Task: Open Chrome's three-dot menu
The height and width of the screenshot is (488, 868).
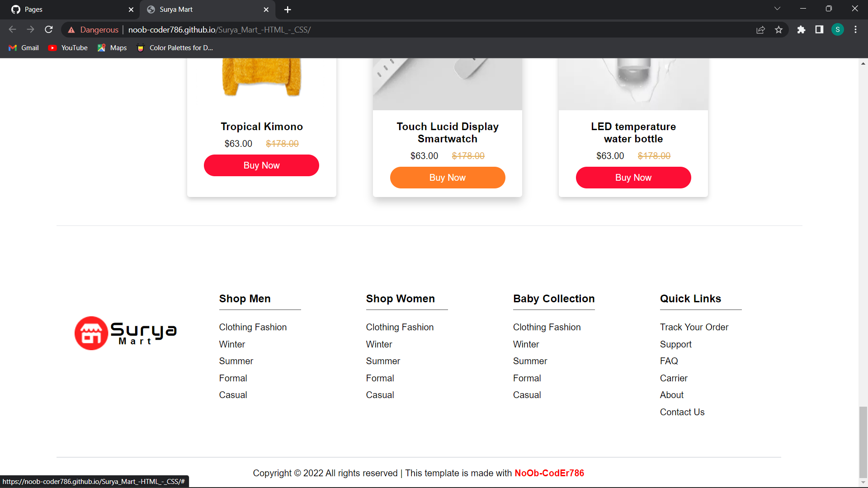Action: click(x=855, y=29)
